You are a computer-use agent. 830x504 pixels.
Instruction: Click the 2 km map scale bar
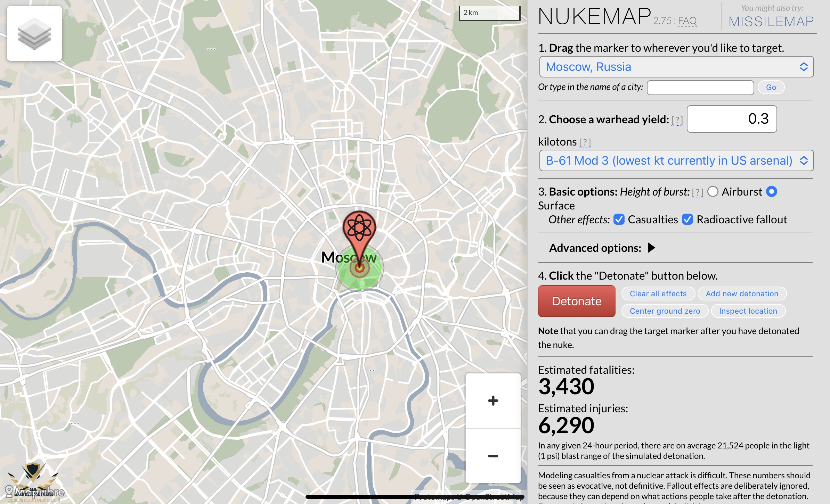(489, 13)
